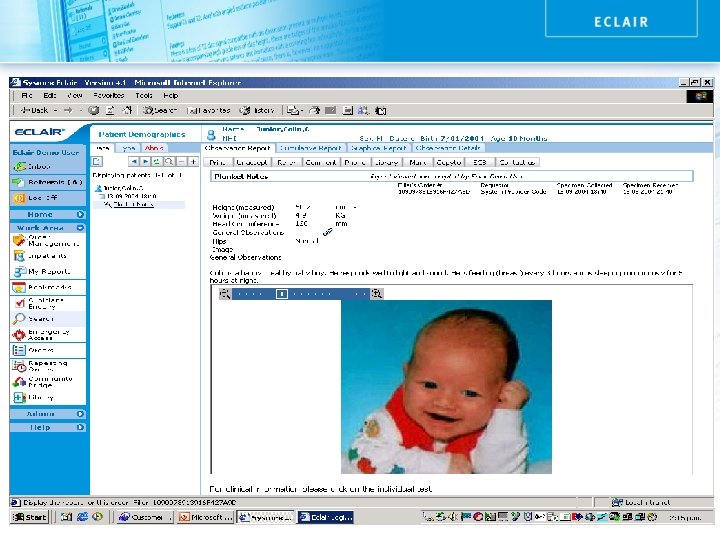Select the Plunket Notes tree entry

133,204
